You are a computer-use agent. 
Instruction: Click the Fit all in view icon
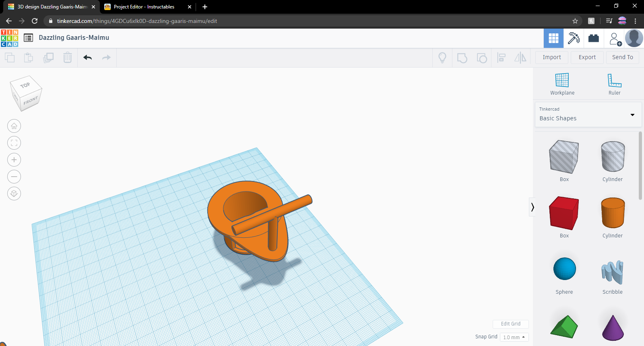click(14, 143)
